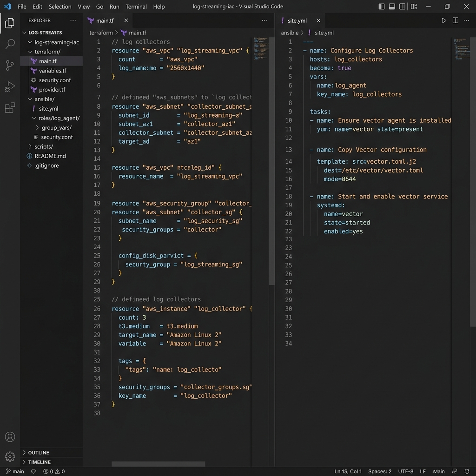Viewport: 476px width, 476px height.
Task: Open the Selection menu
Action: (60, 7)
